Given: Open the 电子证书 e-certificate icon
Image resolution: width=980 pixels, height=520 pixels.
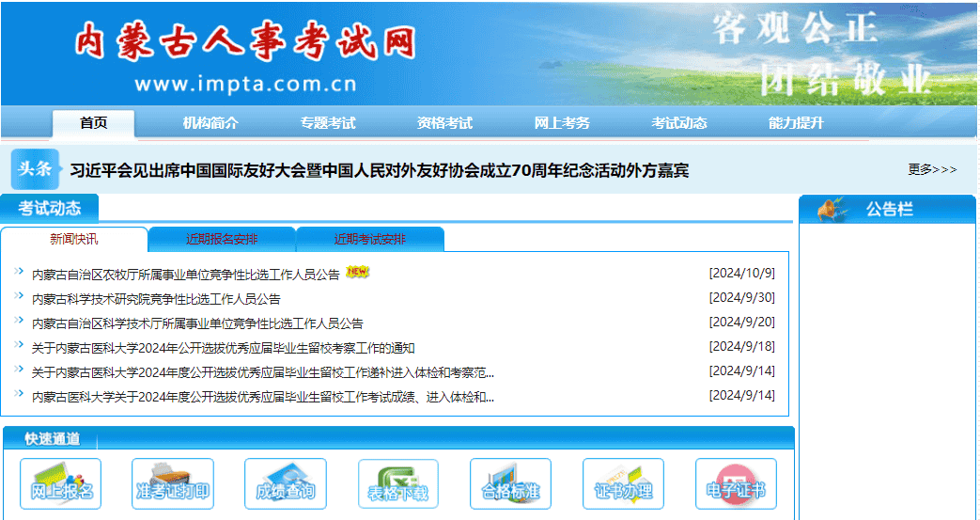Looking at the screenshot, I should point(736,483).
